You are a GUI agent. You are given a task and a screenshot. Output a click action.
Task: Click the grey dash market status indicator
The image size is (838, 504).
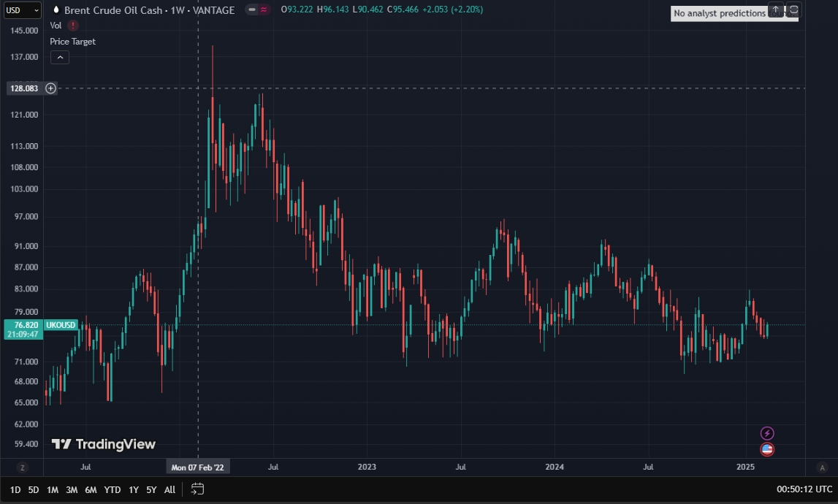click(x=252, y=9)
